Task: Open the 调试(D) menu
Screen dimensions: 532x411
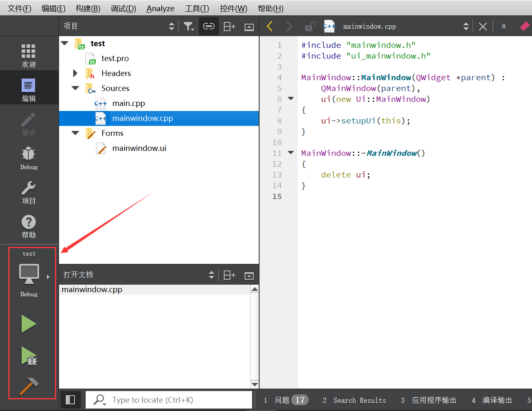Action: point(124,8)
